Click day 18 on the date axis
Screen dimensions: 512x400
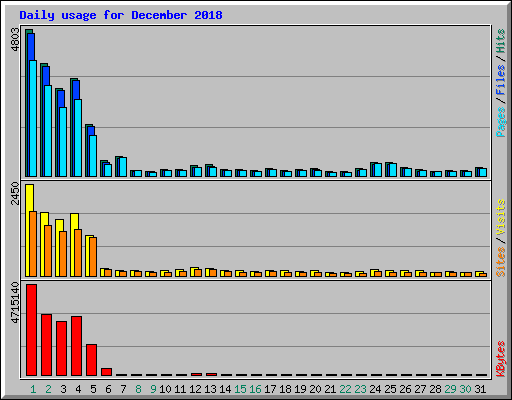click(x=285, y=389)
